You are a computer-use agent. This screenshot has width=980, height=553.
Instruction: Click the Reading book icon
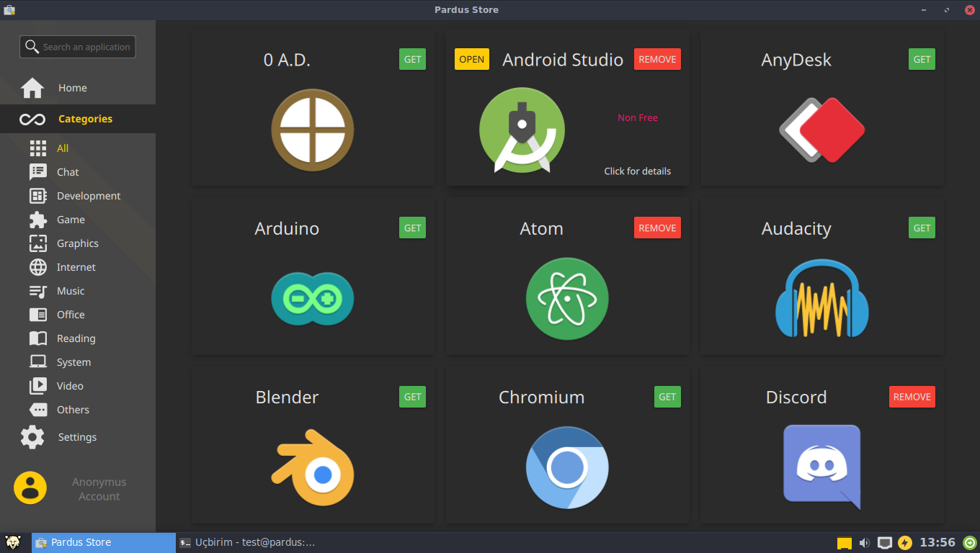[x=38, y=338]
